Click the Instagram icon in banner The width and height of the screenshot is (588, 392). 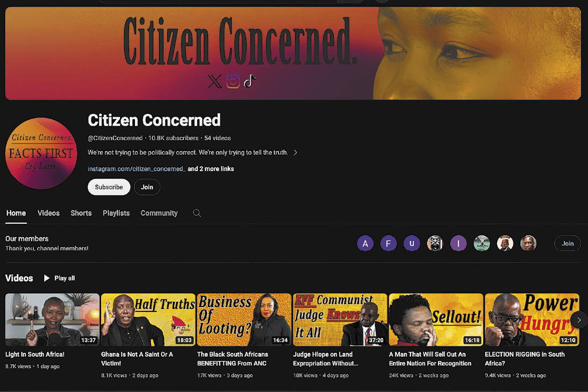(233, 81)
